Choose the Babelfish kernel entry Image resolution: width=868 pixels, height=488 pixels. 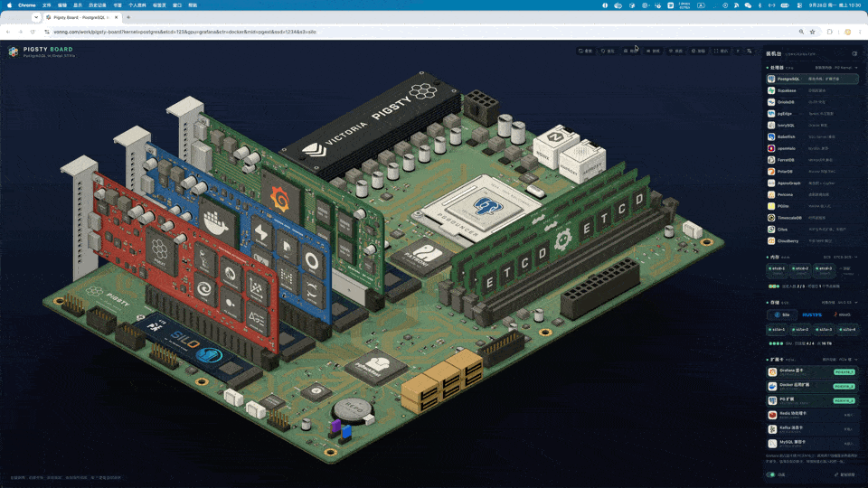[812, 136]
